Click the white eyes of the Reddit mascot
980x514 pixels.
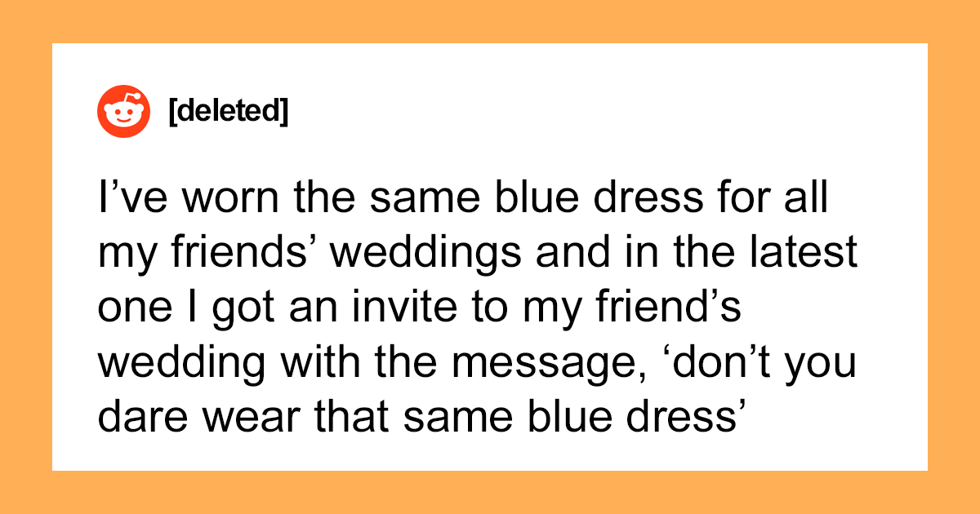tap(124, 114)
